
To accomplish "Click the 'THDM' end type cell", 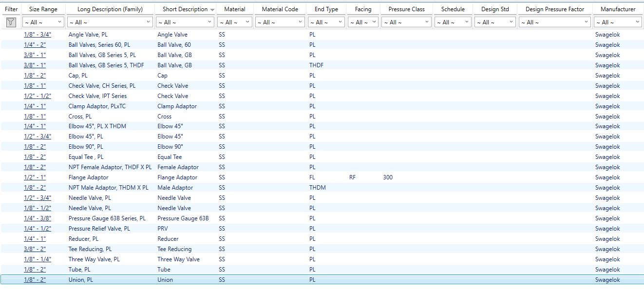I will pos(318,188).
